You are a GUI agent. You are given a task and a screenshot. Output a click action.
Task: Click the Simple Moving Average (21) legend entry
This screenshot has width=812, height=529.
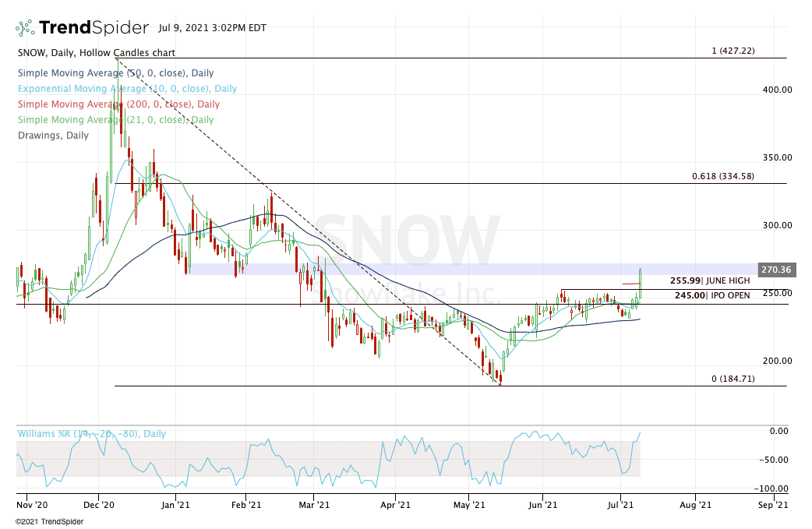(x=115, y=119)
